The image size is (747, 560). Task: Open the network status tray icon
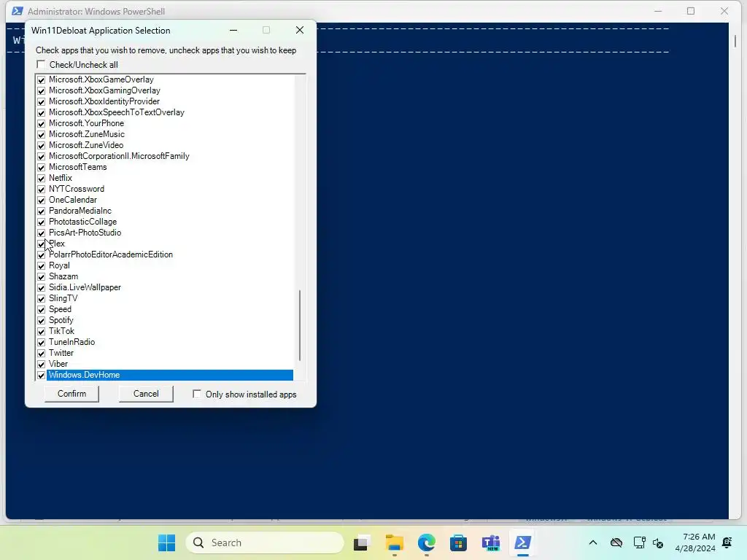[639, 542]
